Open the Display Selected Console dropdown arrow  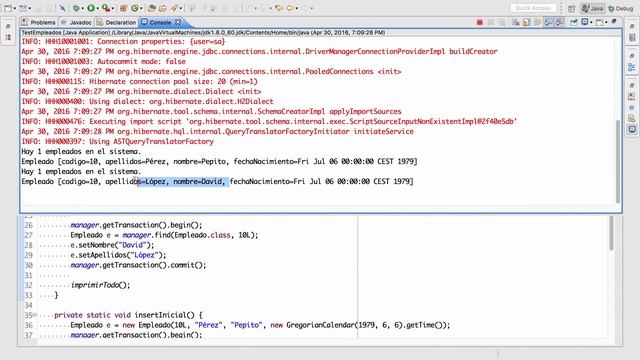click(591, 22)
